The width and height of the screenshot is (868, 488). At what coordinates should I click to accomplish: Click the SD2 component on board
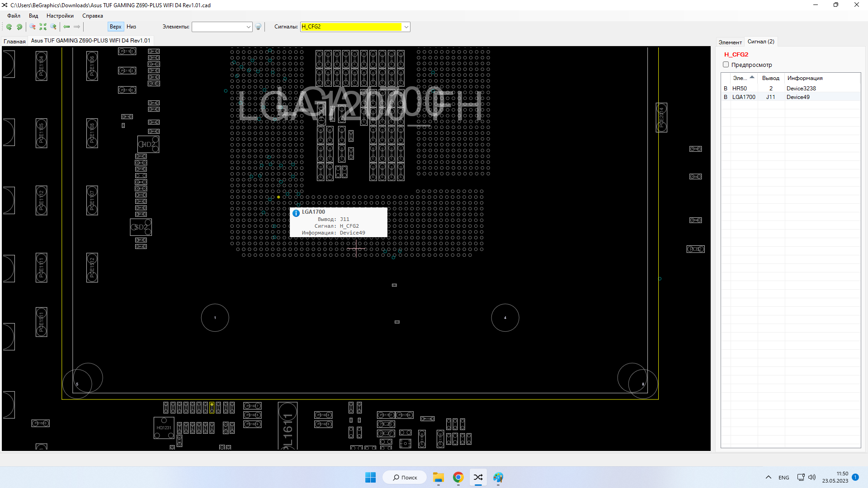point(141,227)
